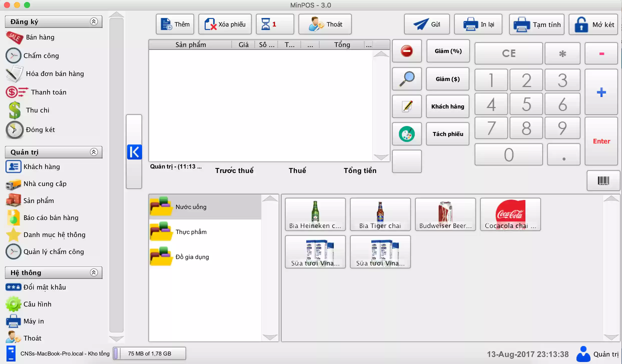This screenshot has width=622, height=364.
Task: Click the red minus remove-line icon
Action: 407,51
